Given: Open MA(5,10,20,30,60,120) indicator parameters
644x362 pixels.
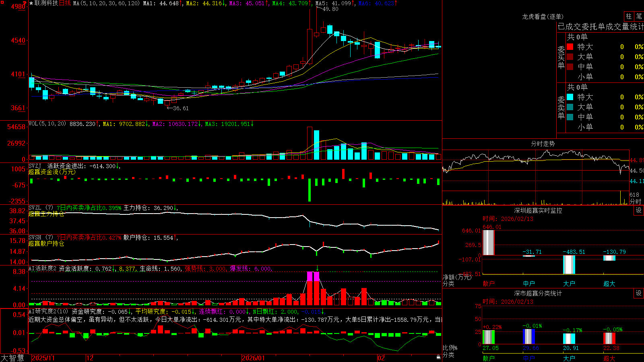Looking at the screenshot, I should (x=106, y=3).
